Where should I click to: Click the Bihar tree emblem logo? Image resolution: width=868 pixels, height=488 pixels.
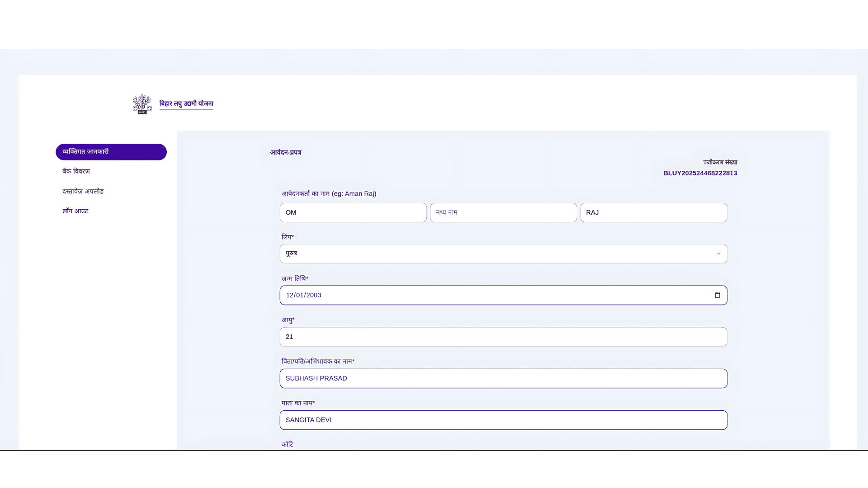tap(142, 104)
